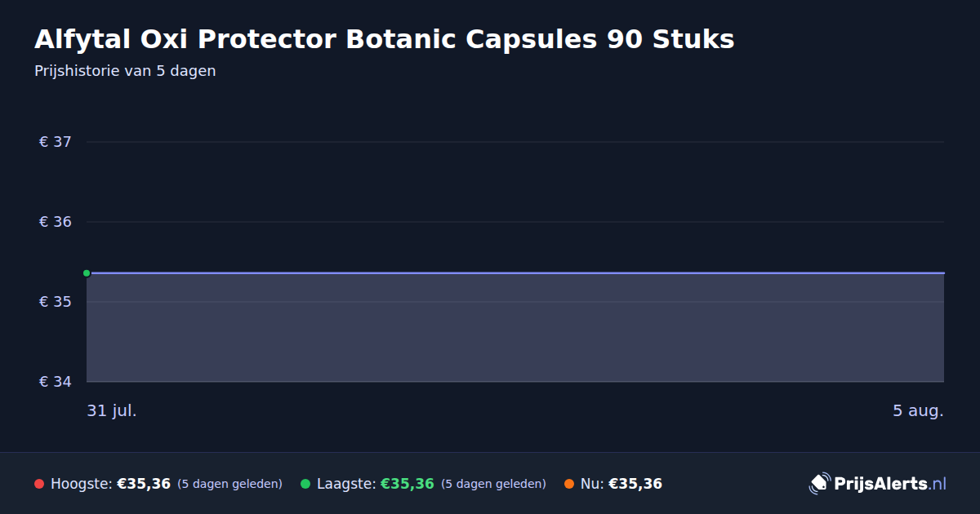Screen dimensions: 980x514
Task: Click the 5 aug. date label
Action: click(x=918, y=410)
